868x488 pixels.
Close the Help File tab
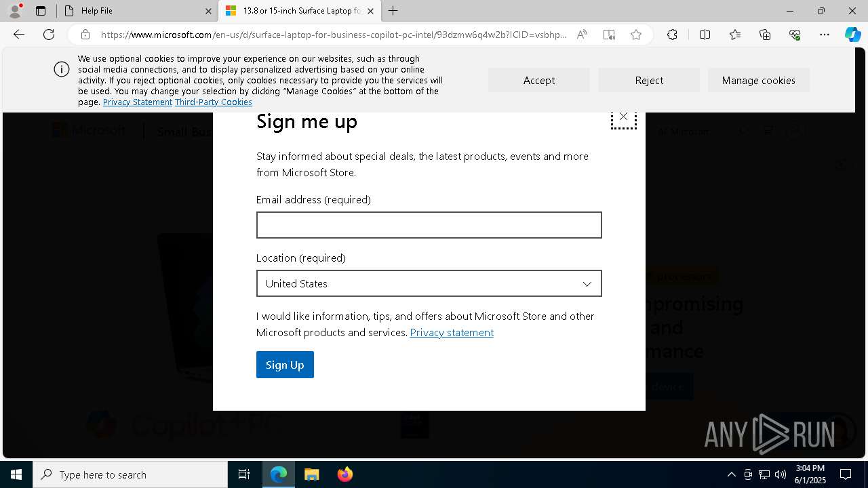pos(208,11)
